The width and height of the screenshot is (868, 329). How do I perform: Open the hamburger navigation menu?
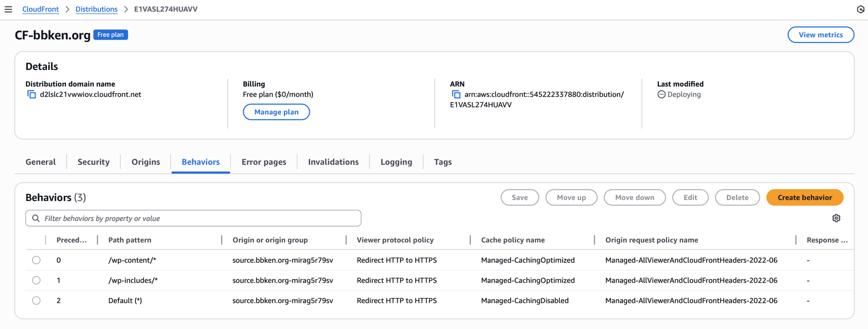click(x=8, y=9)
